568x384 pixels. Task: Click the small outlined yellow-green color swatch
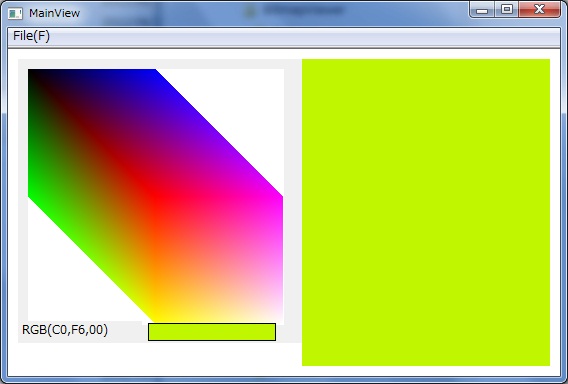tap(212, 332)
